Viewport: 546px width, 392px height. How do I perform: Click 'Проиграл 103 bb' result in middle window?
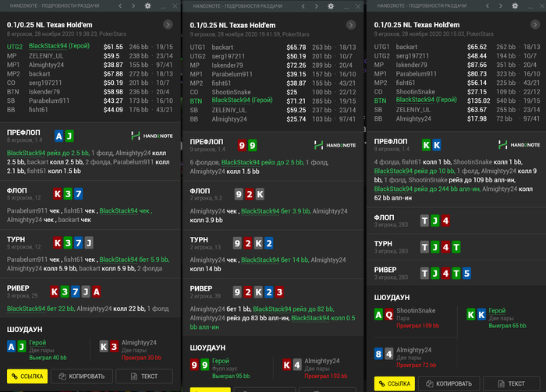point(326,376)
